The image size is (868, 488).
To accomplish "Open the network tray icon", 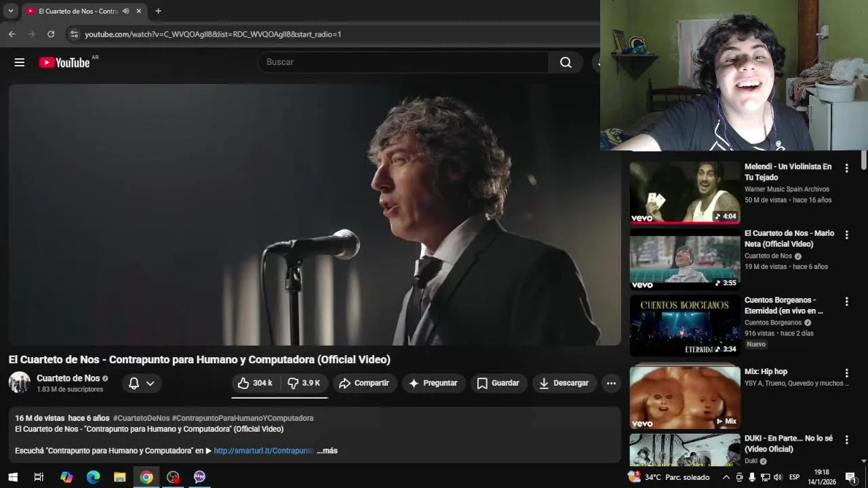I will pos(765,477).
